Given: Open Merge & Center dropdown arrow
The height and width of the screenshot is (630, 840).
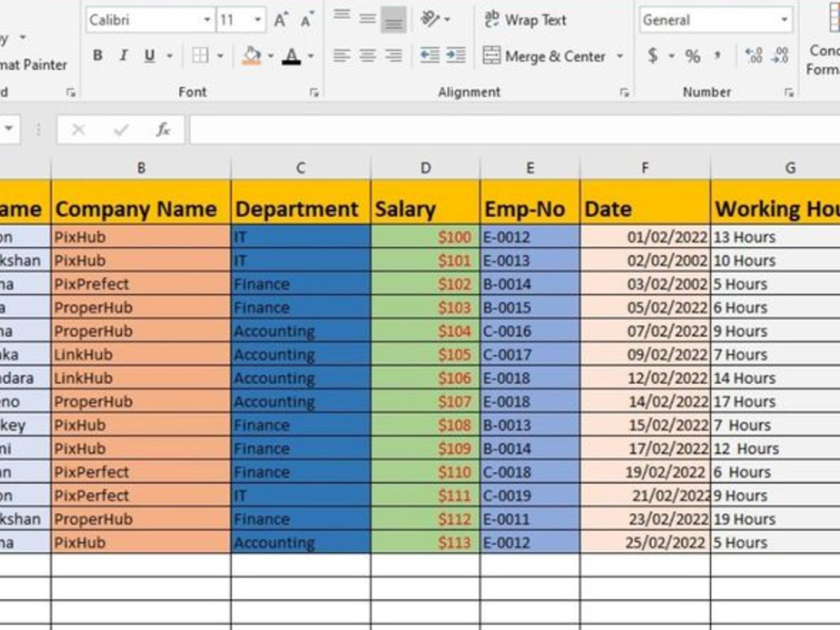Looking at the screenshot, I should pos(620,55).
